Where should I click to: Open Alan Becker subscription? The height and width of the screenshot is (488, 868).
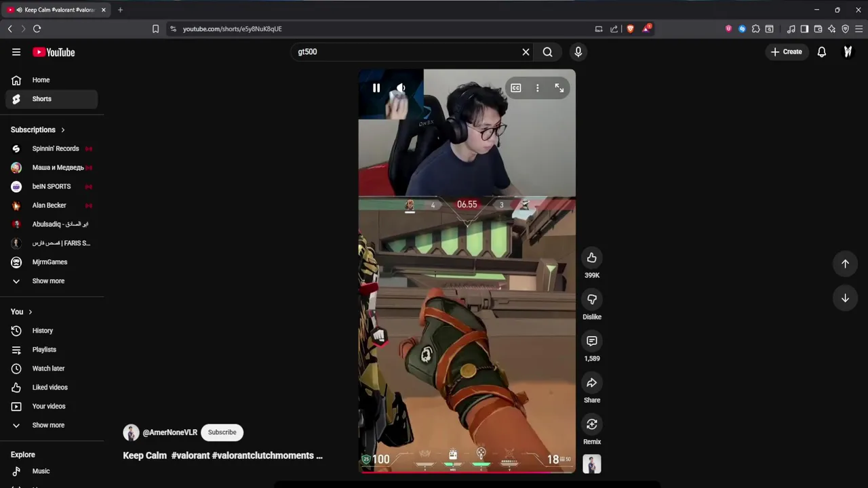click(x=52, y=205)
